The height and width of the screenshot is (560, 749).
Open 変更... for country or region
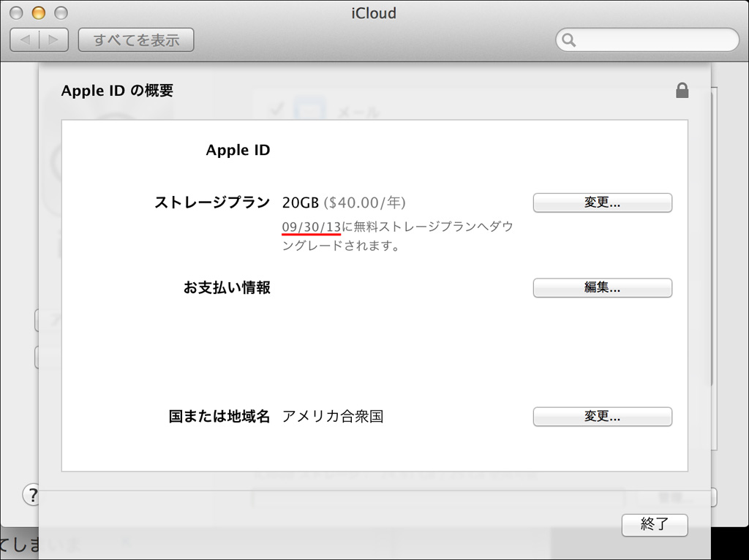pos(603,416)
